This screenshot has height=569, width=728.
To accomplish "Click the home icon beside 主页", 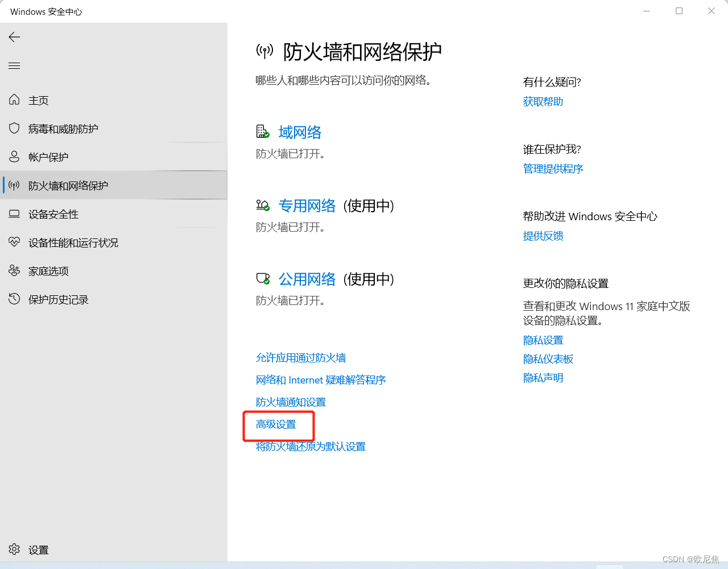I will 14,100.
